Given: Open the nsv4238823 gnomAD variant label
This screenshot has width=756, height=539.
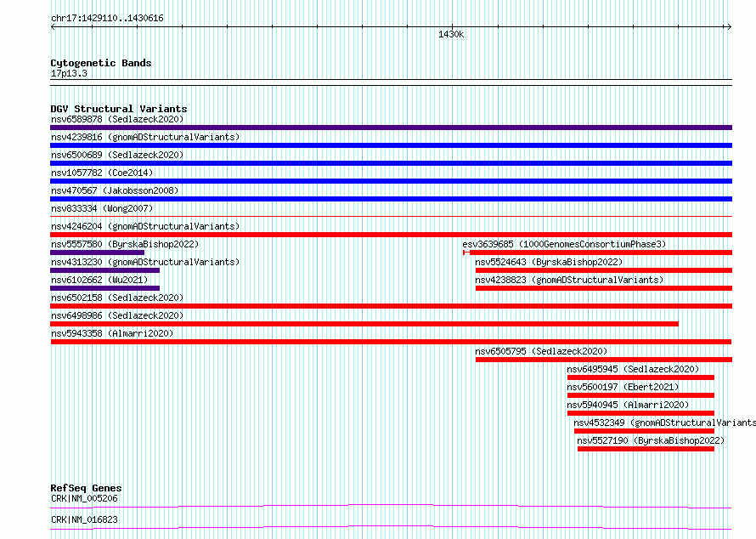Looking at the screenshot, I should [569, 280].
